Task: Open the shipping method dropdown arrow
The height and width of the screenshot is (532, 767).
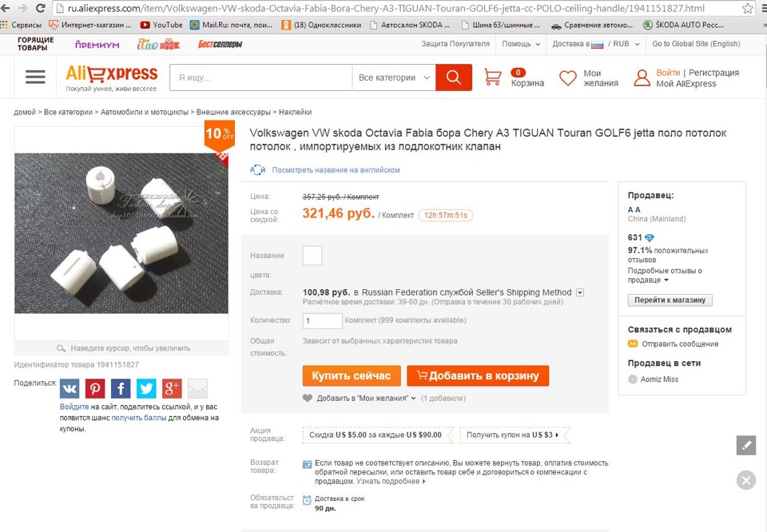Action: [580, 292]
